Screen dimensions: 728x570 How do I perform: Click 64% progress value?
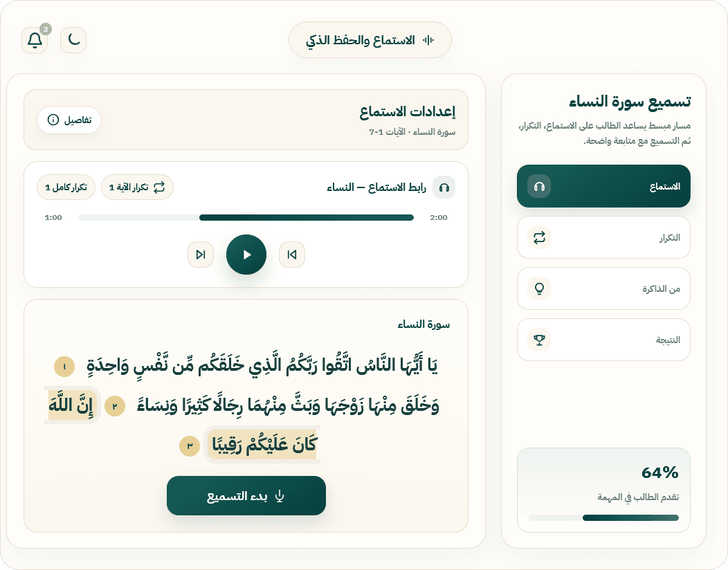point(659,472)
